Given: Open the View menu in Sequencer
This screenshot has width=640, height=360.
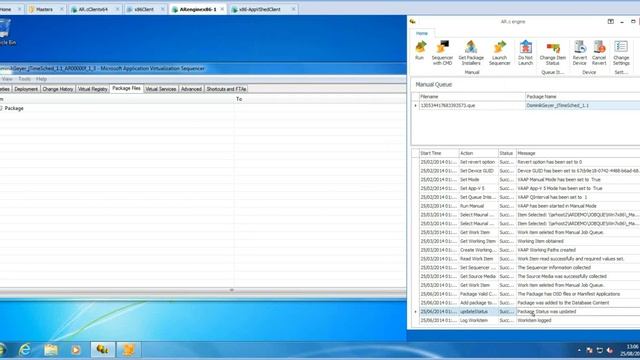Looking at the screenshot, I should 7,79.
